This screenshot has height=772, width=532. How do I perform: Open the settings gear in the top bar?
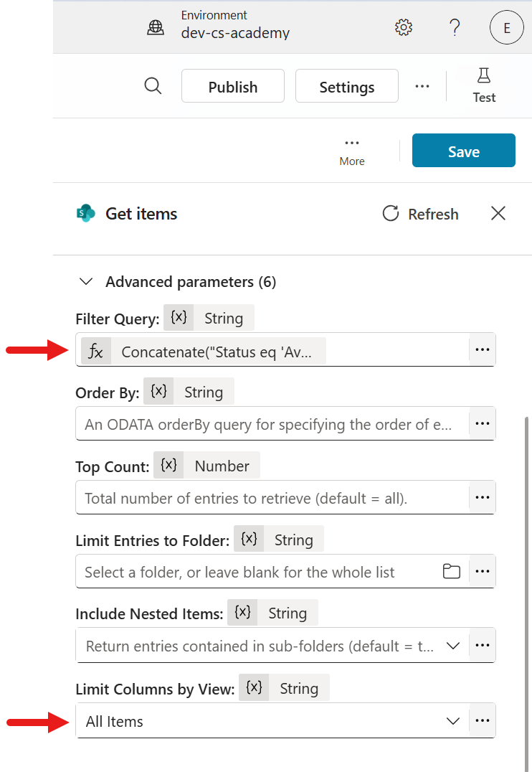[x=403, y=27]
